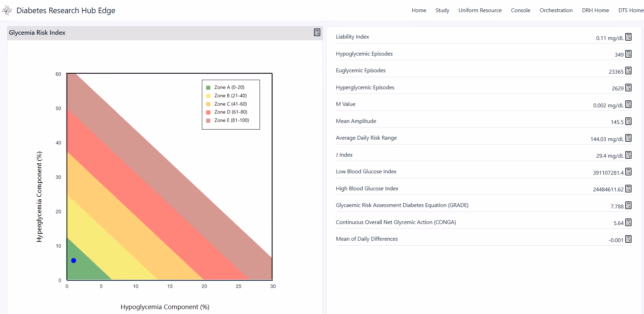The height and width of the screenshot is (314, 644).
Task: Open the Console navigation item
Action: (520, 10)
